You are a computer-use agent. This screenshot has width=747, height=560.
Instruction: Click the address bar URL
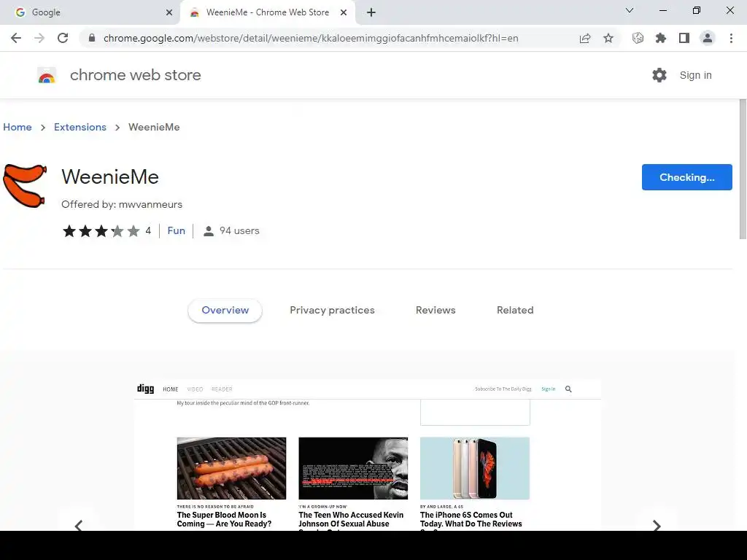[311, 38]
